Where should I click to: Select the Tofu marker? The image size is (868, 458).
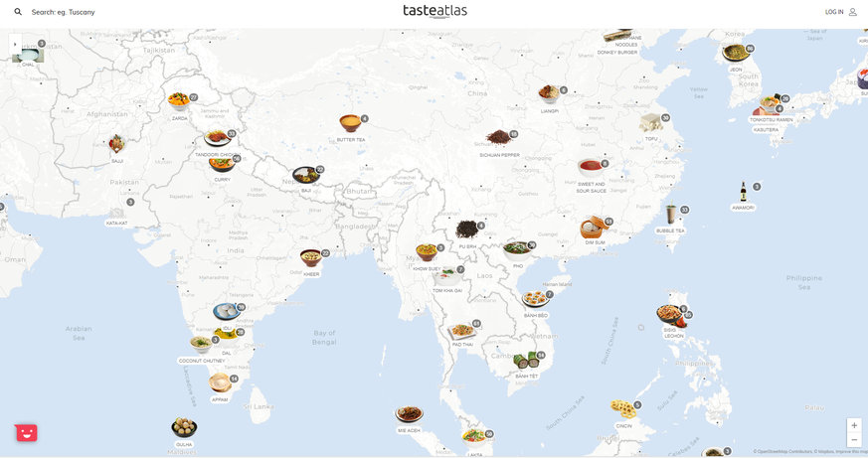click(x=650, y=122)
